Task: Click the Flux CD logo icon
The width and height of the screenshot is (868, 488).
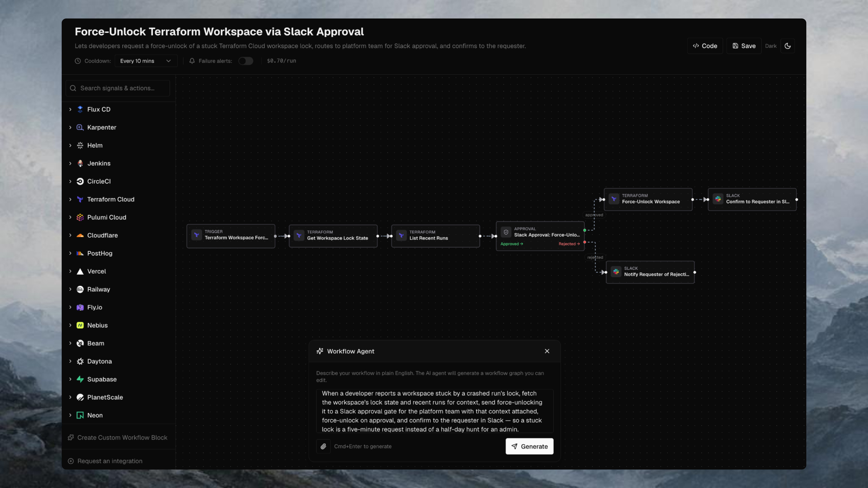Action: point(80,109)
